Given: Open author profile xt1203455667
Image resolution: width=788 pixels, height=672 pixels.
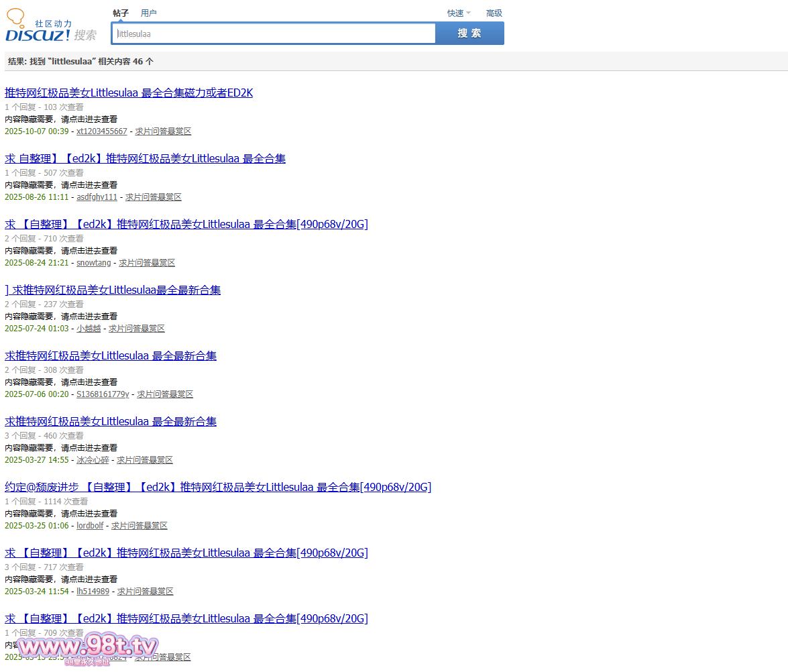Looking at the screenshot, I should (101, 131).
